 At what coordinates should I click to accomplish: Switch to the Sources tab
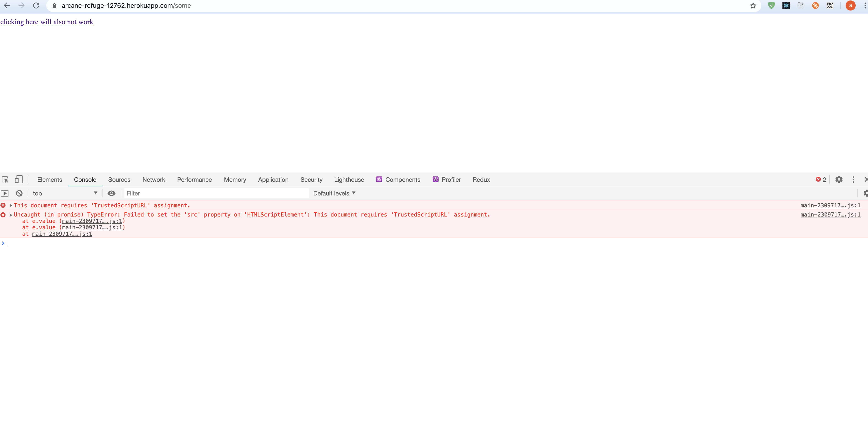tap(119, 180)
